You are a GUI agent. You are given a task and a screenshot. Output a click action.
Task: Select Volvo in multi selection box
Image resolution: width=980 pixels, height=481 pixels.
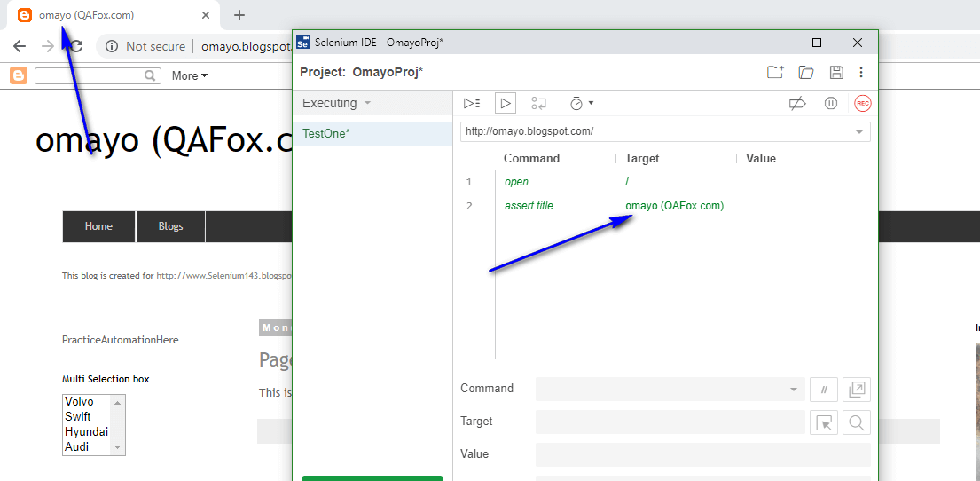point(79,401)
